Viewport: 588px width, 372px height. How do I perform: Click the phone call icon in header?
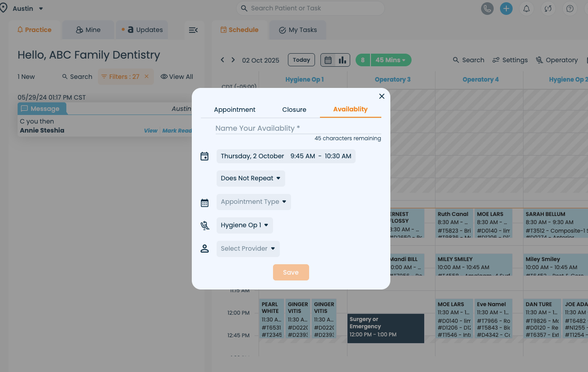click(x=487, y=9)
